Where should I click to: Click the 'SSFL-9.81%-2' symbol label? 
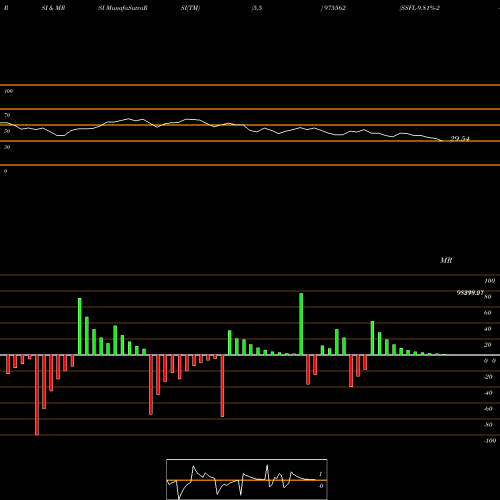pos(420,8)
